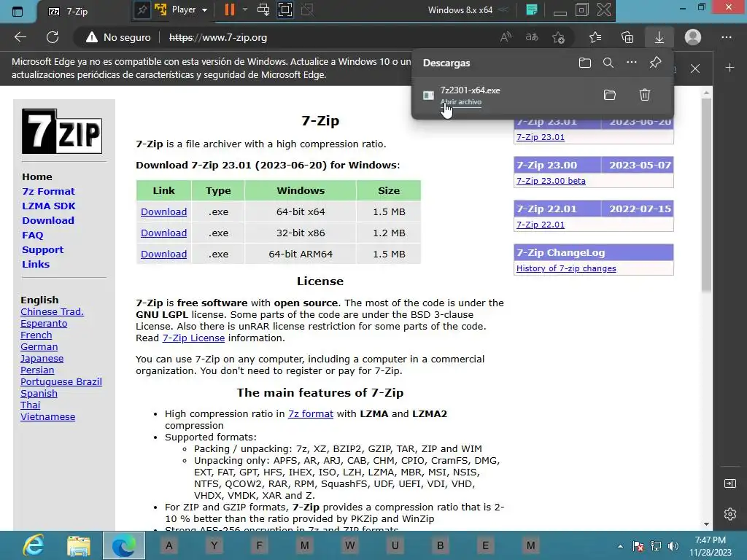Screen dimensions: 747x560
Task: Switch site language to Japanese
Action: point(42,359)
